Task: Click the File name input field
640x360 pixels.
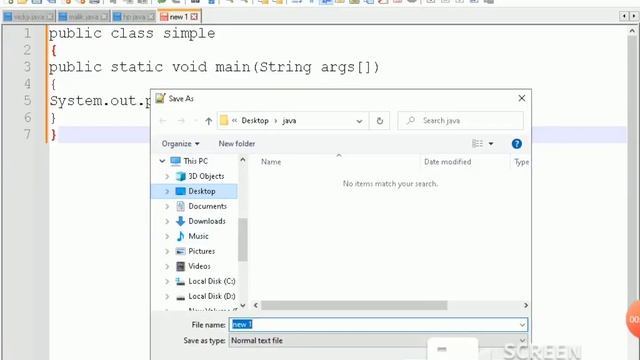Action: 378,324
